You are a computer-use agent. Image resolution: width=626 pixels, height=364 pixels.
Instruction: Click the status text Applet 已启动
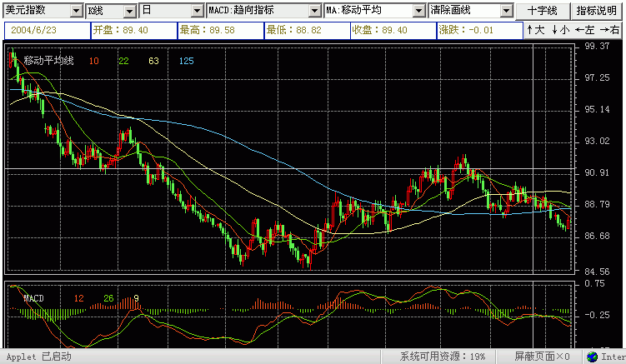point(38,357)
